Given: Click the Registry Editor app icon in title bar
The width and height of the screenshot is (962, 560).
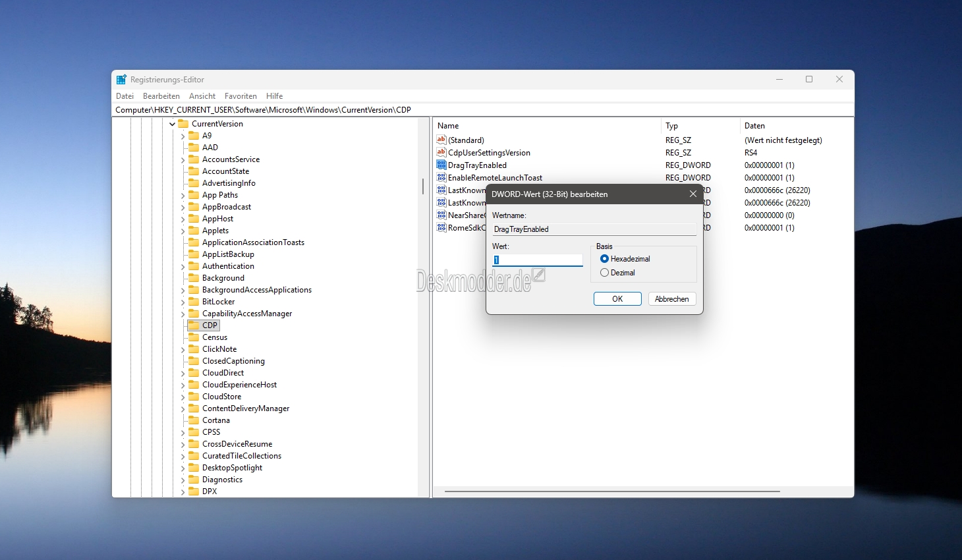Looking at the screenshot, I should tap(121, 80).
